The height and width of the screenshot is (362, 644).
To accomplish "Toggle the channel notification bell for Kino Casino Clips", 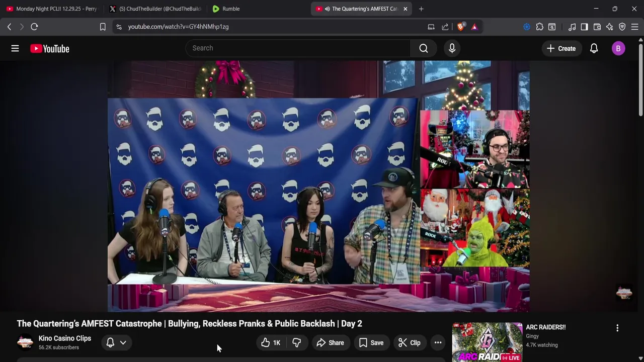I will click(110, 343).
